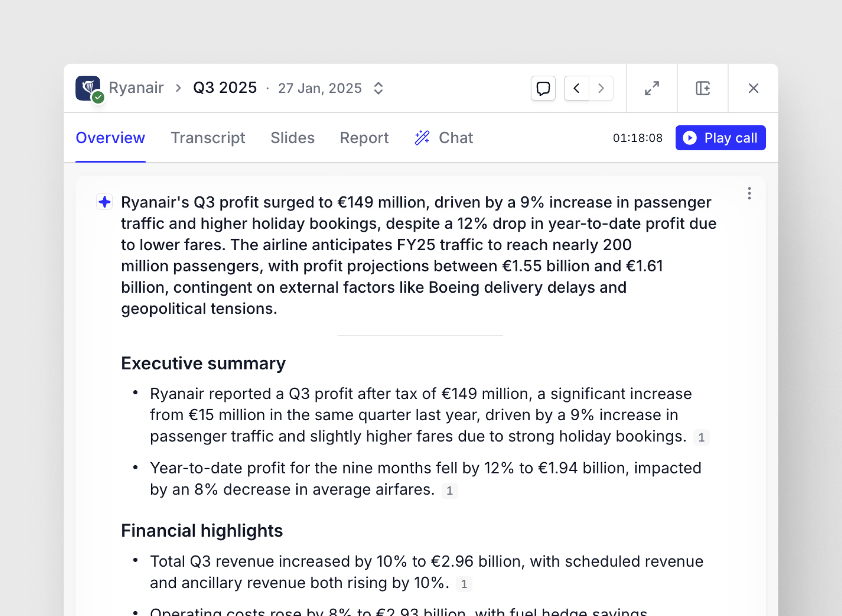Viewport: 842px width, 616px height.
Task: Switch to the Slides tab
Action: coord(293,138)
